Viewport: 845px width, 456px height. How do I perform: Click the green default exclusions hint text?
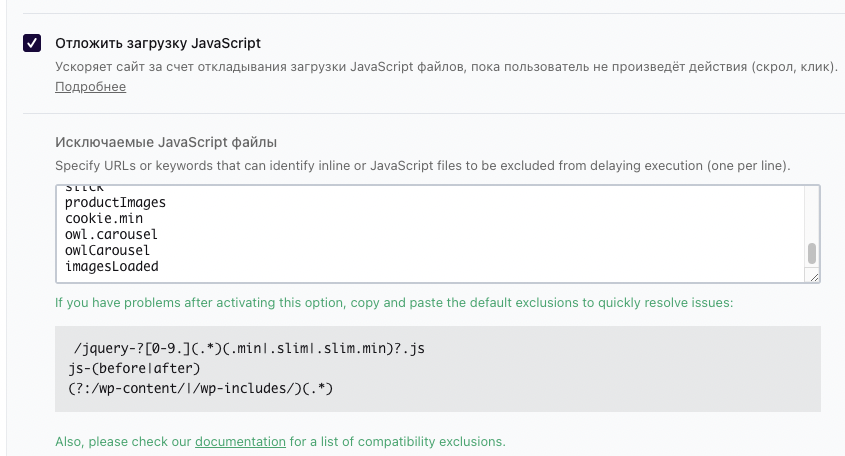(x=394, y=302)
